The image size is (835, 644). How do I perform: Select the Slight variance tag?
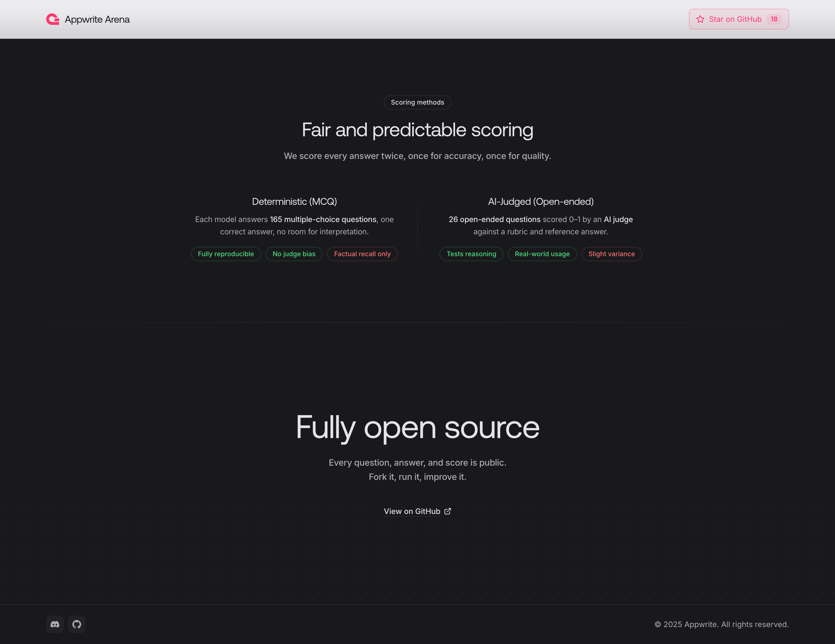(x=611, y=254)
